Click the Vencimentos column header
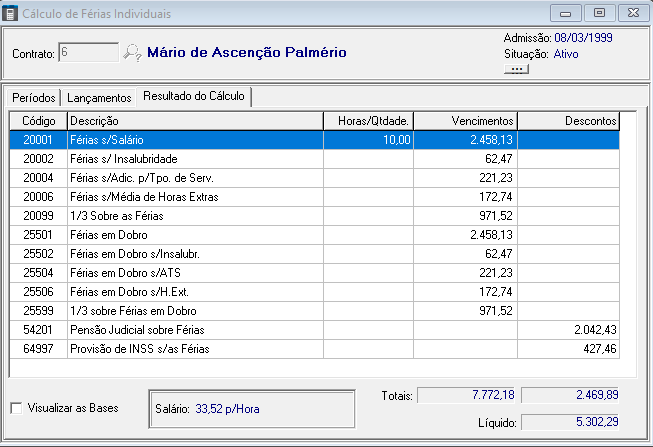 (465, 121)
